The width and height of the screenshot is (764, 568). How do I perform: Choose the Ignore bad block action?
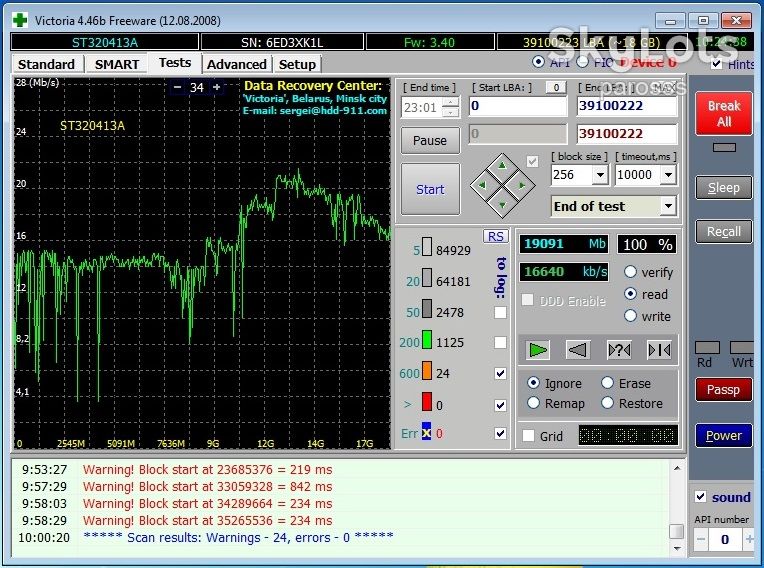pyautogui.click(x=534, y=383)
